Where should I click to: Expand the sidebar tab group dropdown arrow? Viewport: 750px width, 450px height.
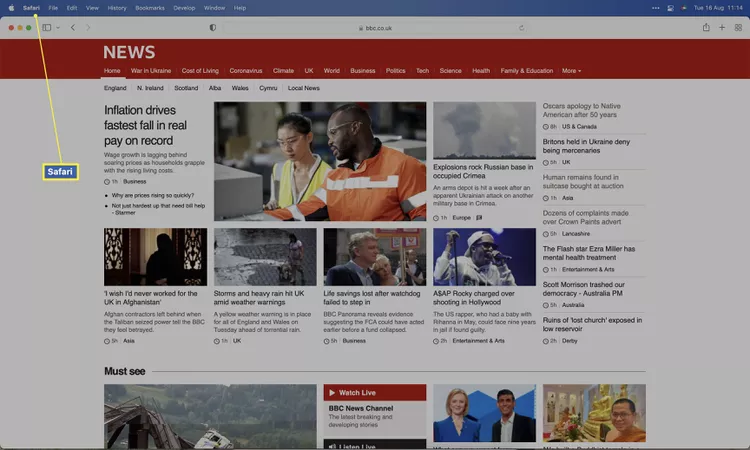[58, 28]
